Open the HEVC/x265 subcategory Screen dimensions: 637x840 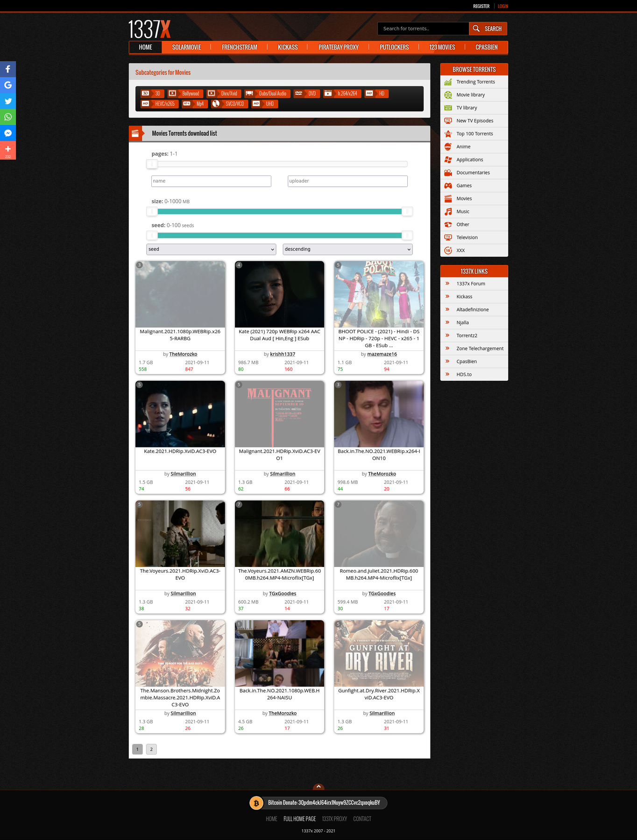point(159,104)
